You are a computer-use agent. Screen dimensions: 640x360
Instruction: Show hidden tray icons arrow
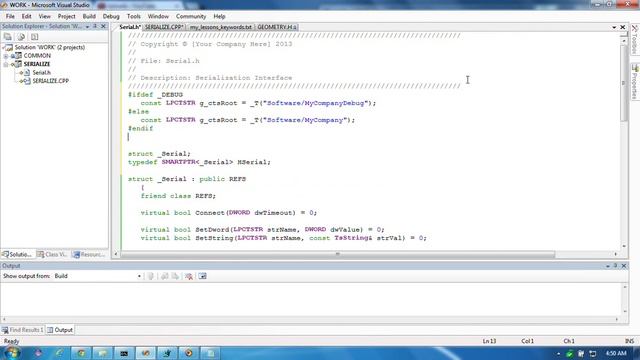[x=558, y=353]
